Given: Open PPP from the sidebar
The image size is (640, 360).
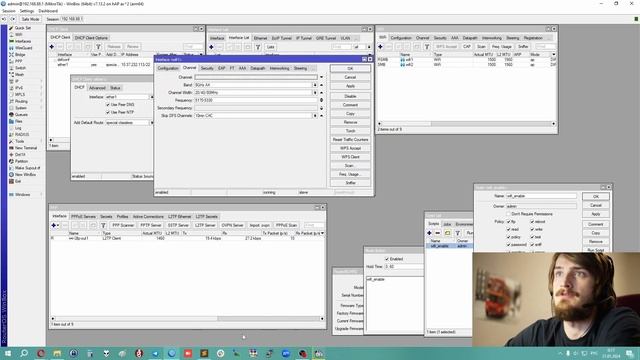Looking at the screenshot, I should point(18,61).
